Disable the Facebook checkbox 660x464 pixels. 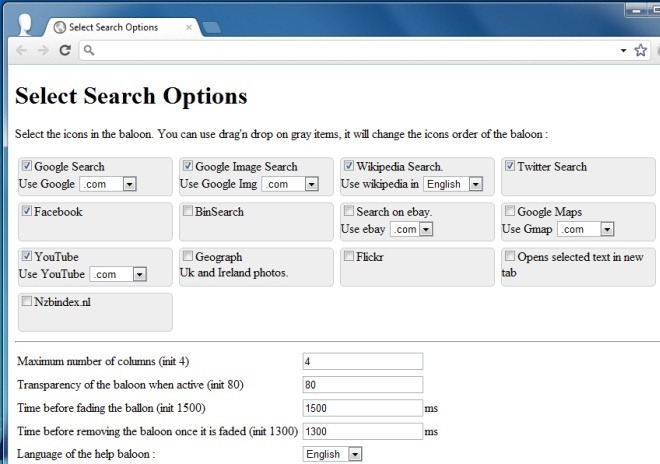coord(27,211)
